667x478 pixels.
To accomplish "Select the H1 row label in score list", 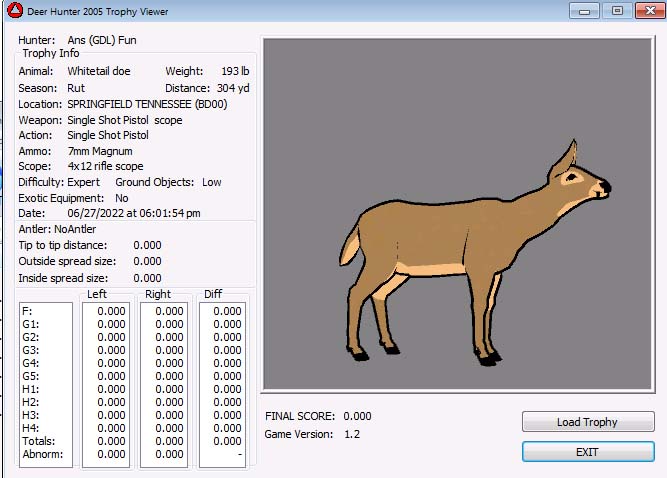I will pos(30,389).
